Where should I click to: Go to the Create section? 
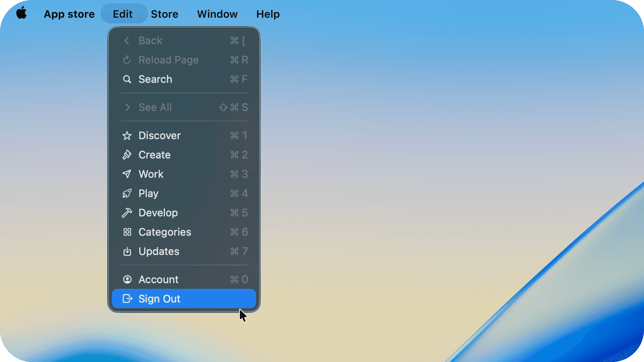click(184, 155)
